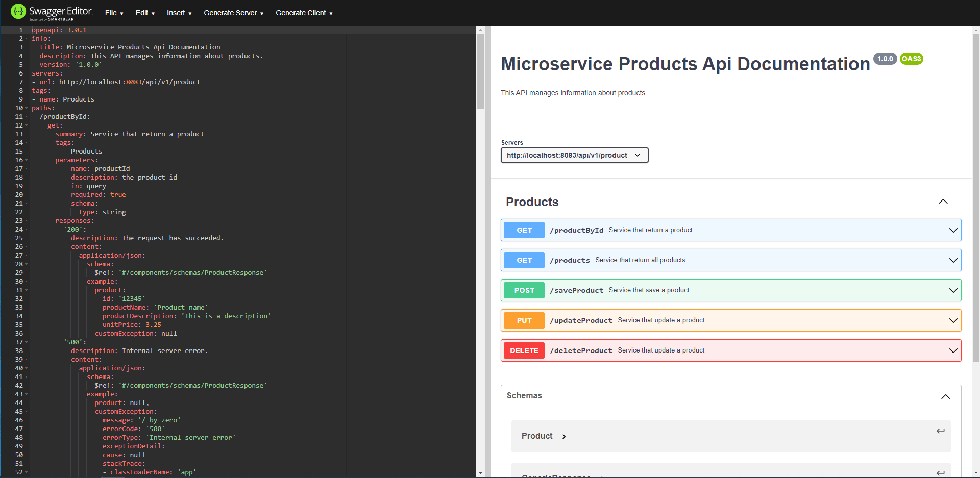Open the Servers dropdown
The width and height of the screenshot is (980, 478).
(574, 155)
